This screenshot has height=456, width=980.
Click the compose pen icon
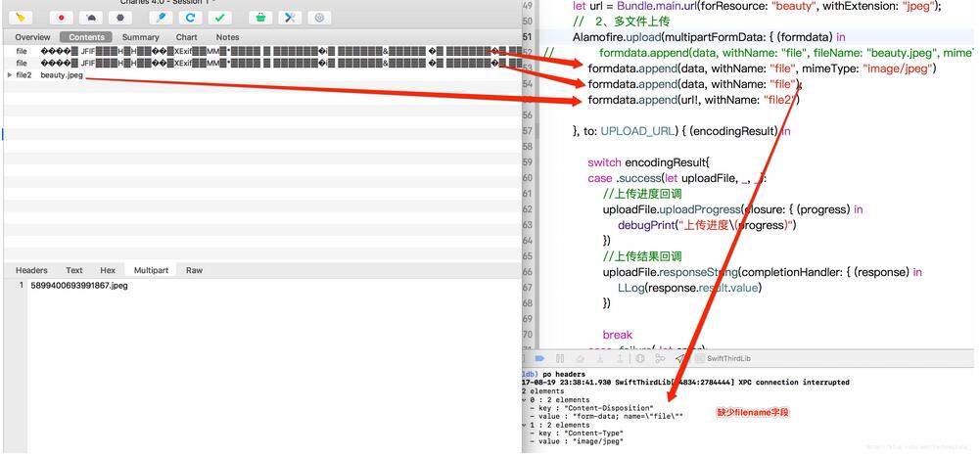coord(162,17)
